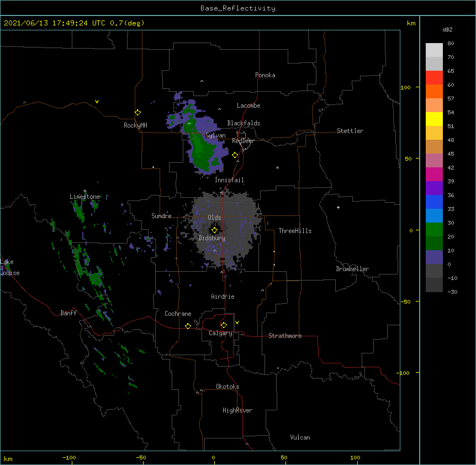Click the Ponoka city label

pos(265,75)
